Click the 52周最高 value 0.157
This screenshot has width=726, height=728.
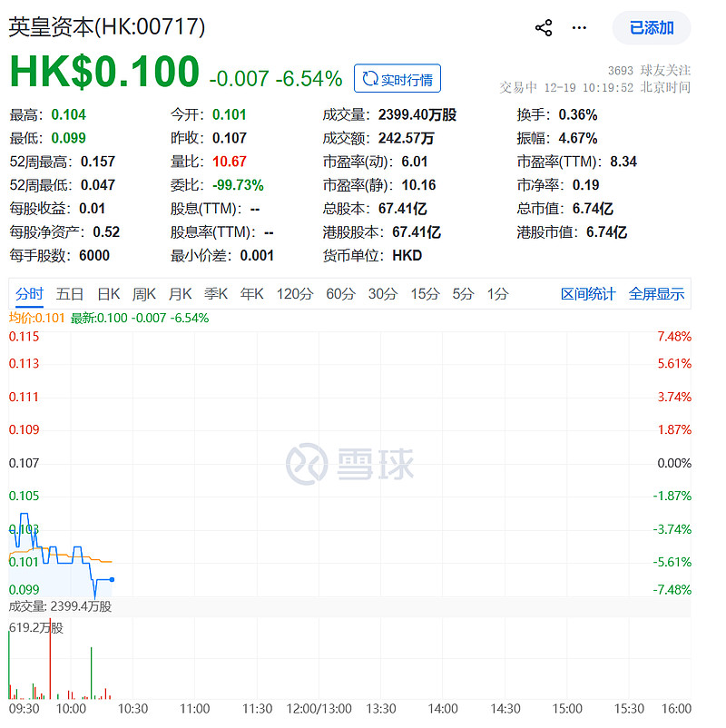(x=98, y=162)
